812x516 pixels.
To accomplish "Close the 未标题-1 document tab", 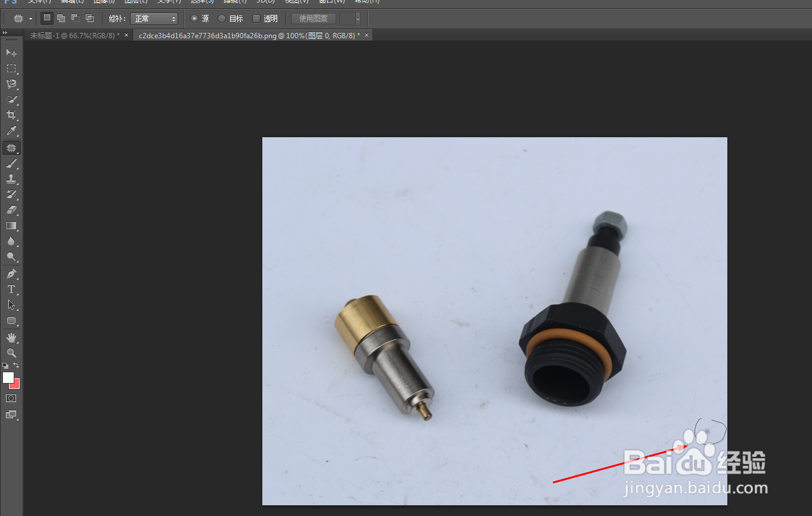I will (126, 35).
